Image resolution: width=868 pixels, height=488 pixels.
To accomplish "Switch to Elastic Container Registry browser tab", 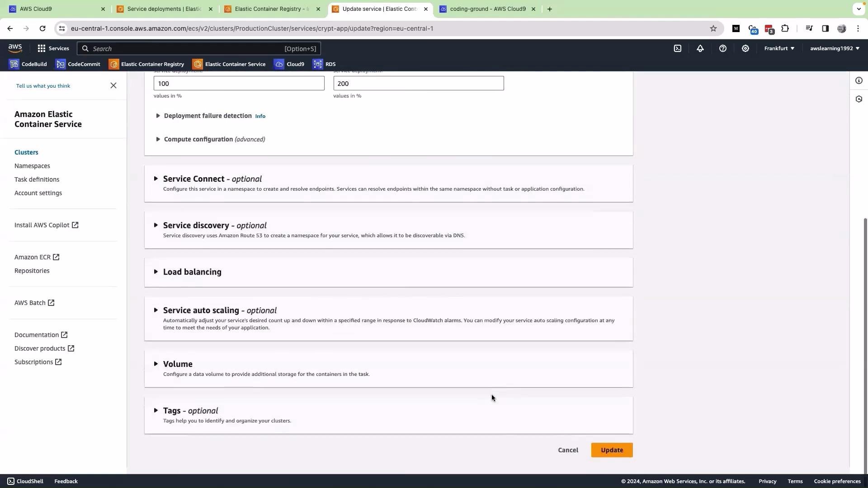I will pyautogui.click(x=271, y=9).
